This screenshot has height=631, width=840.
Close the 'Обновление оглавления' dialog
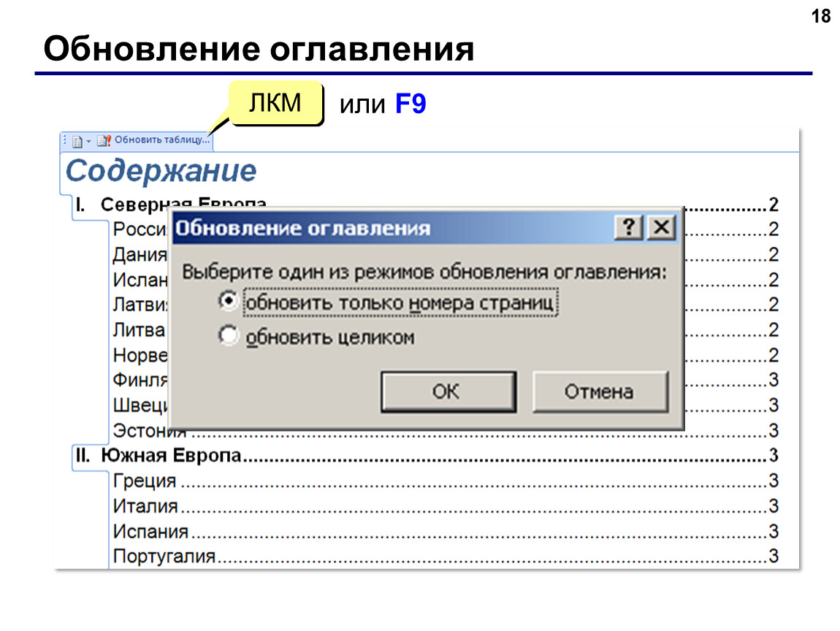[661, 228]
